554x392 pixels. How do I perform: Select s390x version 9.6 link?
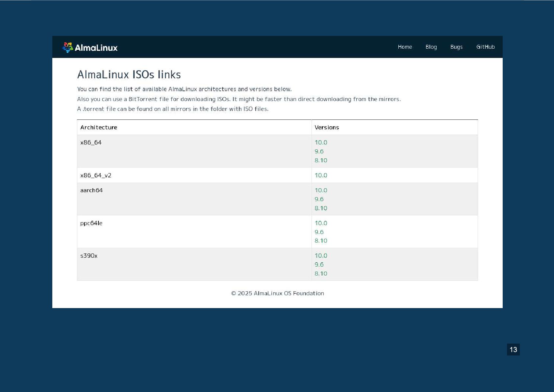(x=319, y=265)
